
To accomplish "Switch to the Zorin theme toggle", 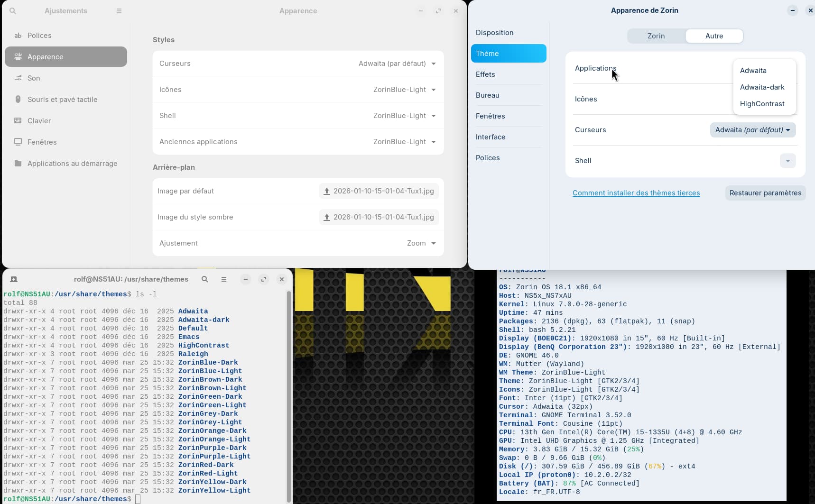I will pyautogui.click(x=656, y=36).
